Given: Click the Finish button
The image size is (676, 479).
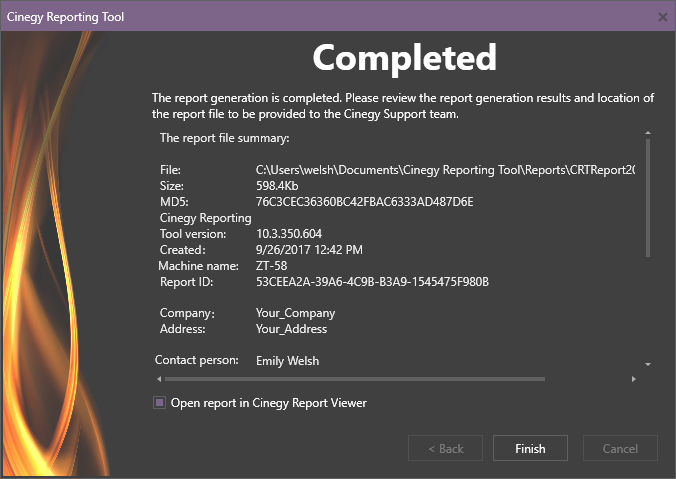Looking at the screenshot, I should point(530,448).
